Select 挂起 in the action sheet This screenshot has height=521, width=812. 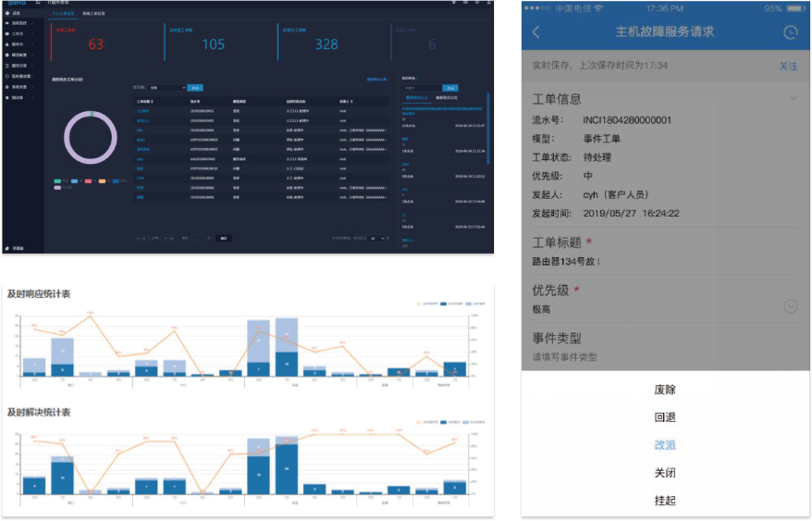coord(664,500)
